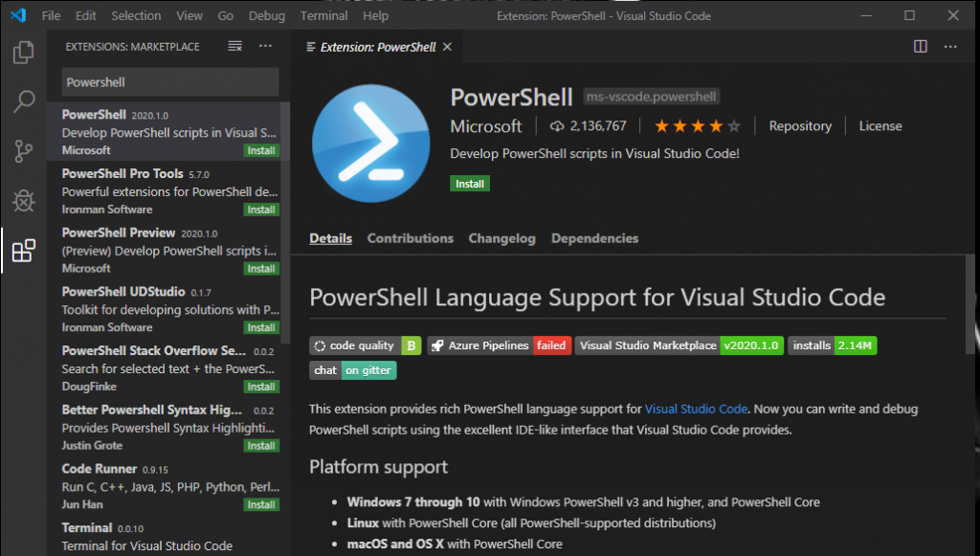Open editor more actions ellipsis
Screen dimensions: 980x556
950,46
